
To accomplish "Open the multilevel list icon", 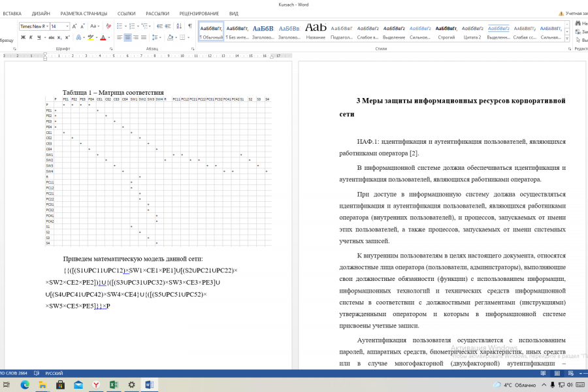I will pos(145,26).
